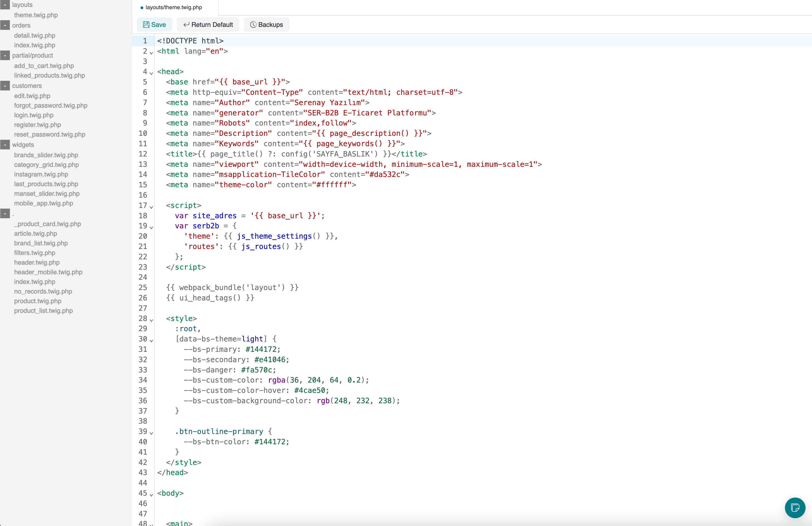Fold the body tag at line 45
Screen dimensions: 812x526
coord(151,495)
